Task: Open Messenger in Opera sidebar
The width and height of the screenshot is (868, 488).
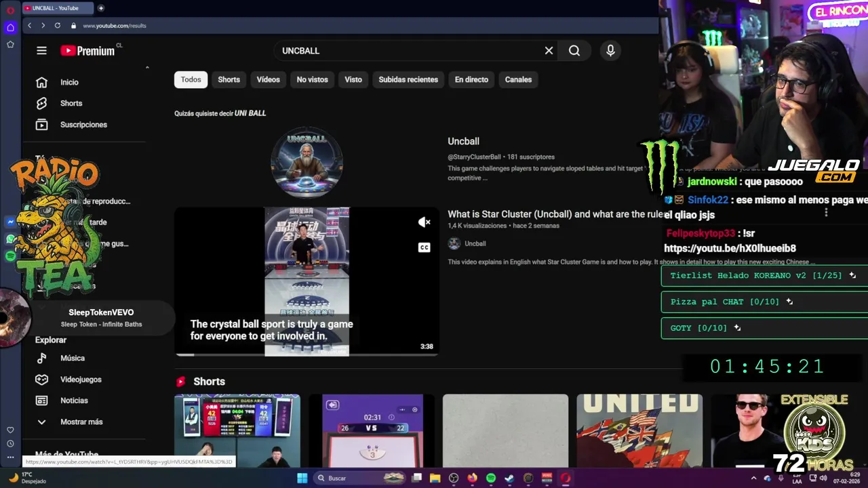Action: [10, 222]
